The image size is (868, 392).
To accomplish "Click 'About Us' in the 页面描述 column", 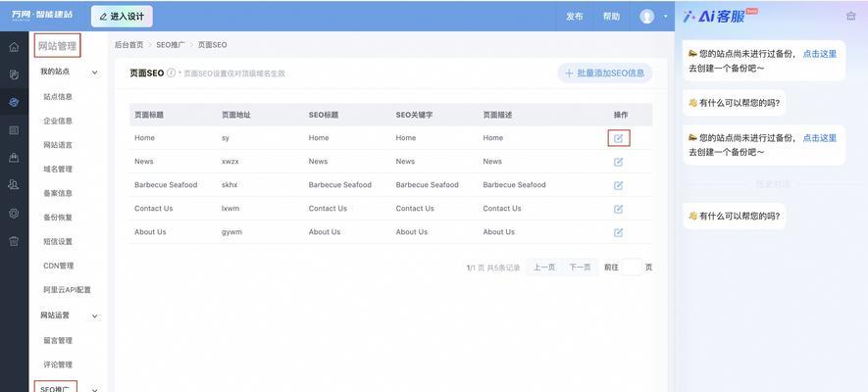I will pos(499,232).
